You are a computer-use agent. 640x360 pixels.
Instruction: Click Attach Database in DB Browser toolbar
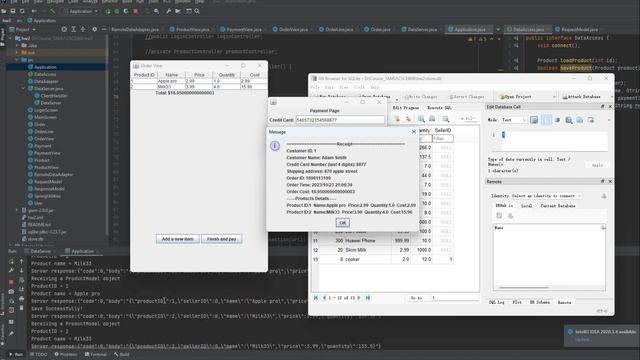click(x=582, y=97)
